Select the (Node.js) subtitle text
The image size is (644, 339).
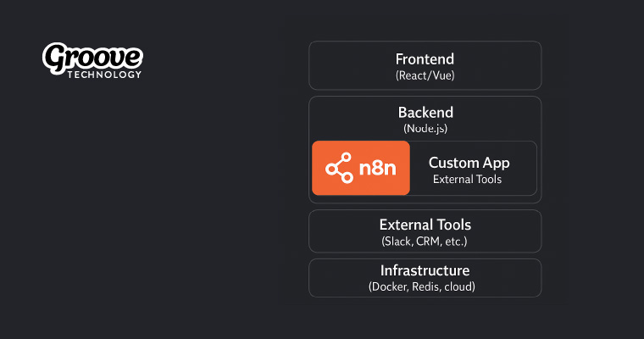(x=425, y=128)
